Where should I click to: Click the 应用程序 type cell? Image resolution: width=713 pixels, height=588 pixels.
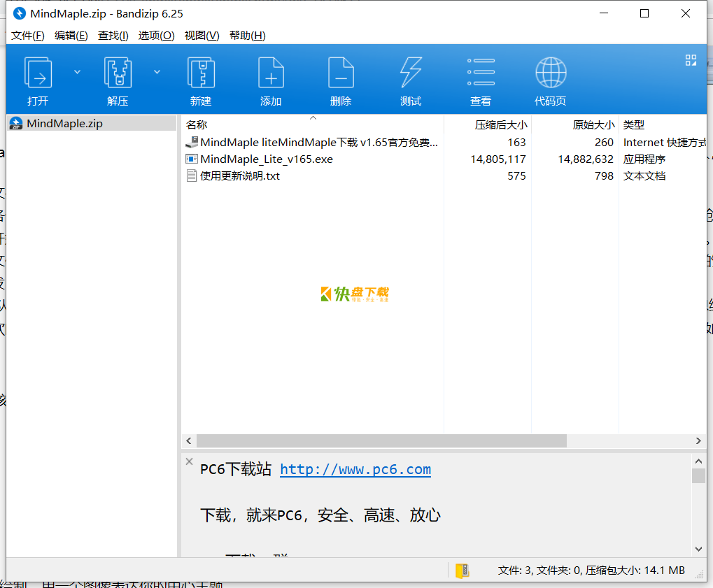pos(644,159)
